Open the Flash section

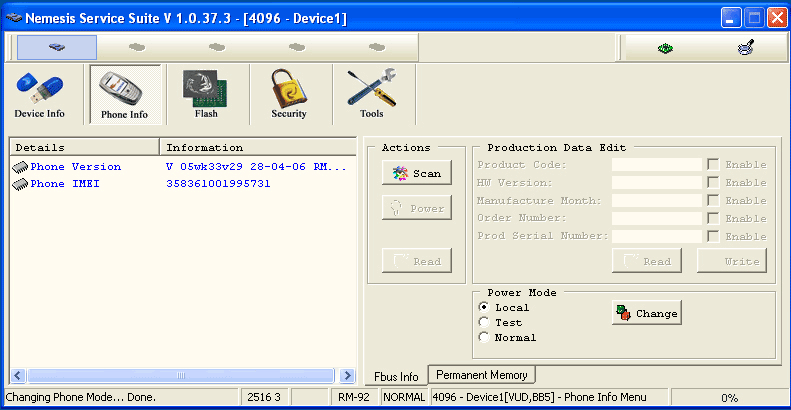206,94
